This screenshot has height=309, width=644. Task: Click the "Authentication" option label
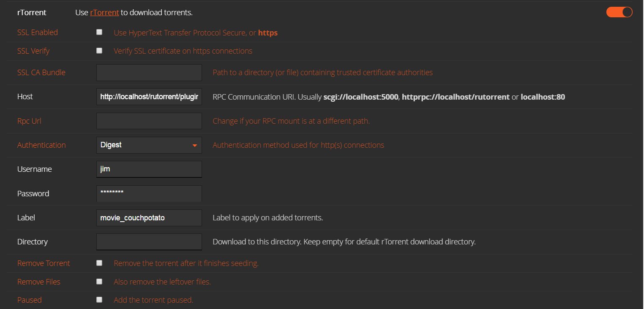point(41,145)
